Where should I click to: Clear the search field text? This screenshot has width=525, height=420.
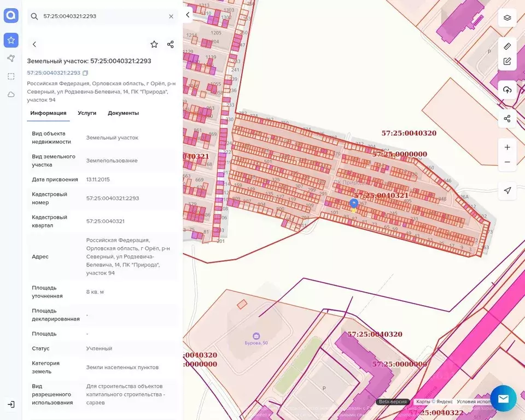click(x=171, y=16)
